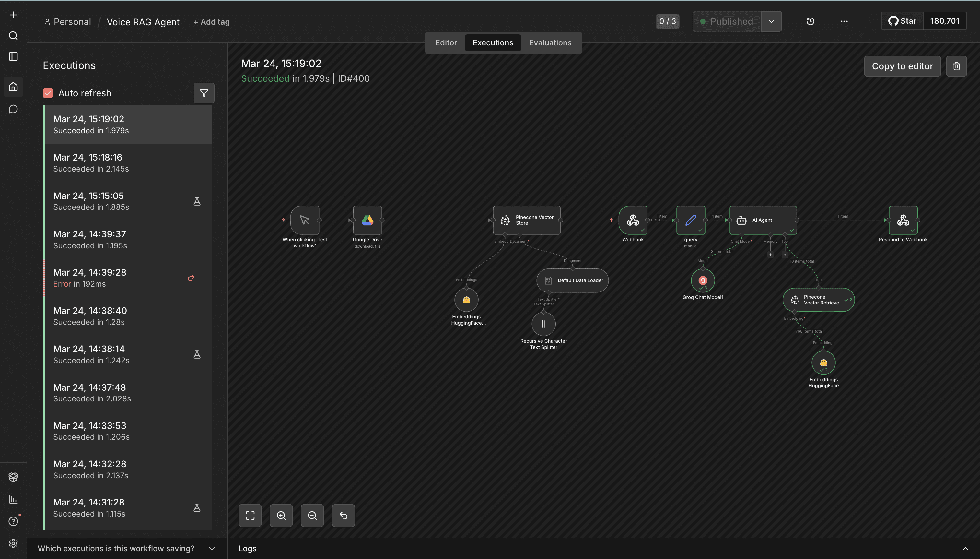
Task: Retry the errored 14:39:28 execution
Action: pos(191,278)
